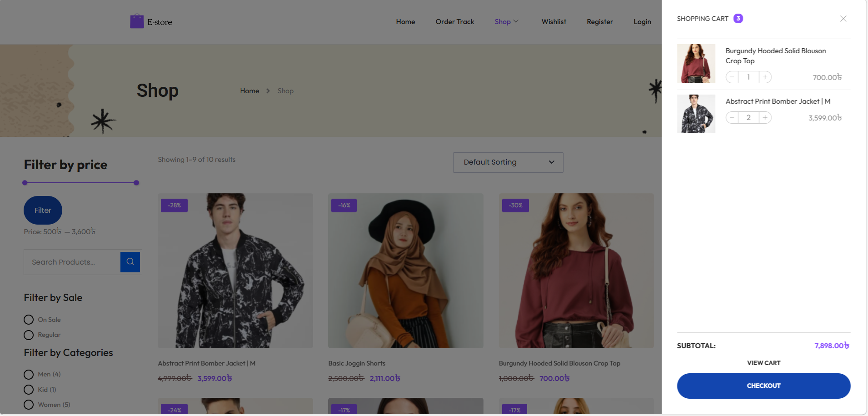The height and width of the screenshot is (416, 868).
Task: Click the right handle of price slider
Action: [x=136, y=183]
